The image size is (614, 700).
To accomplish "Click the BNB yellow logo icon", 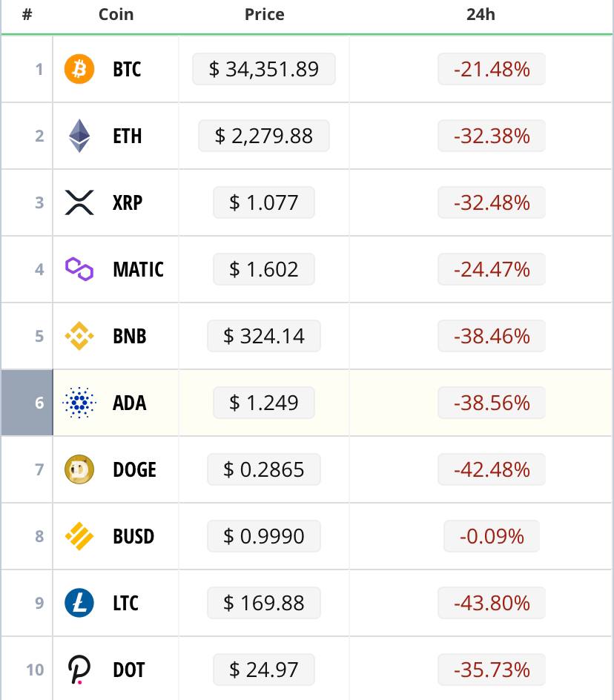I will [x=79, y=336].
